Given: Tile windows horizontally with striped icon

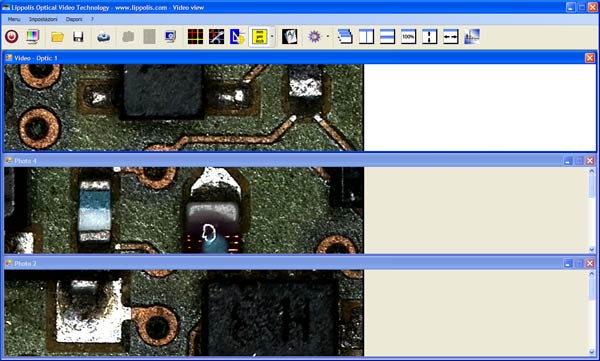Looking at the screenshot, I should 387,37.
